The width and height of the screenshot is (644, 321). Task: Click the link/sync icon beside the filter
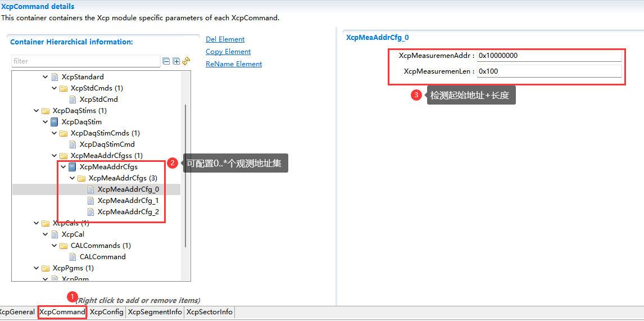pyautogui.click(x=186, y=61)
